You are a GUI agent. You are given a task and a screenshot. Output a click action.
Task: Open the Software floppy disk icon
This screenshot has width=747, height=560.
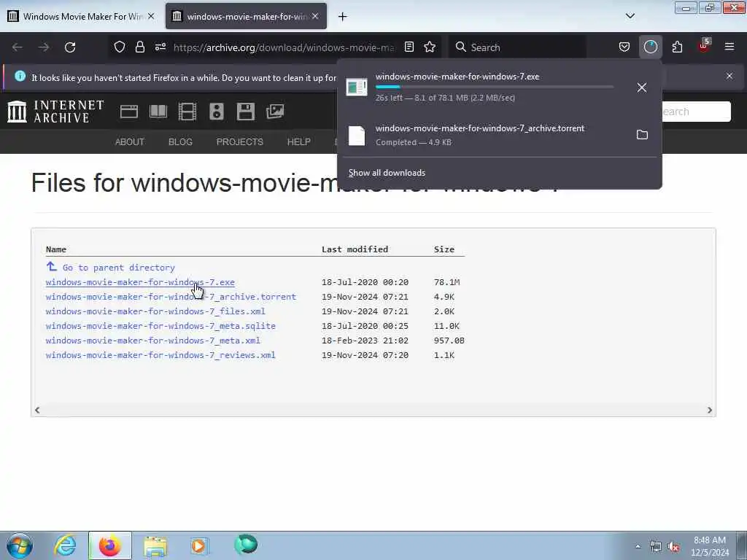(x=246, y=112)
